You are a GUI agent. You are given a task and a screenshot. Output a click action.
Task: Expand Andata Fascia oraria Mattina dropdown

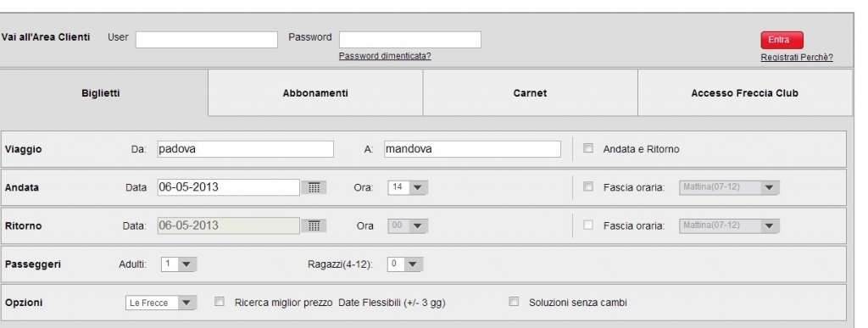click(x=729, y=187)
